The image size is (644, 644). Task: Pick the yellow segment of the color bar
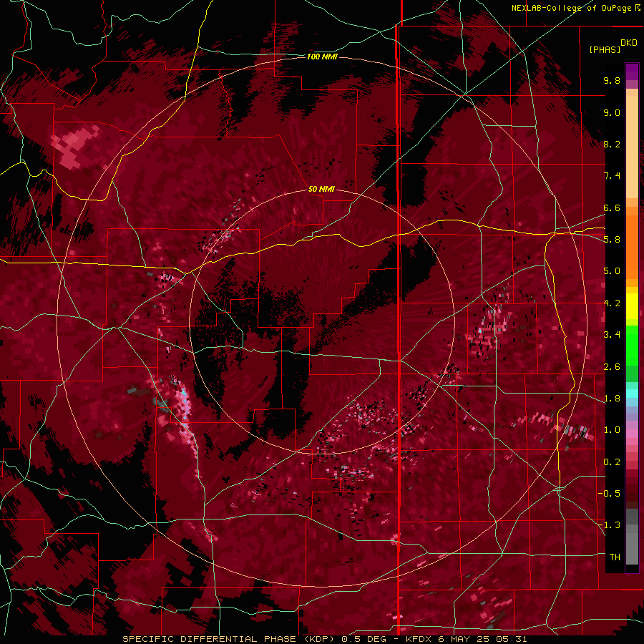click(x=632, y=306)
